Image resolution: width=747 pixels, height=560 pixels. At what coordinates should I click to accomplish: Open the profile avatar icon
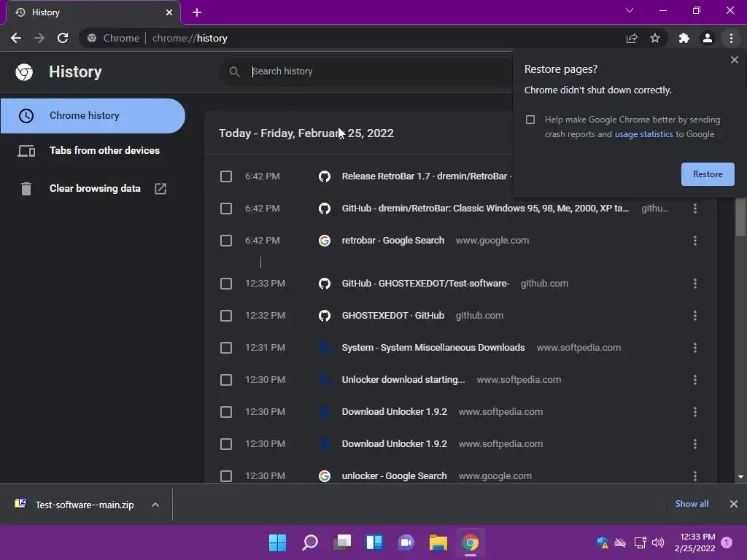coord(708,38)
